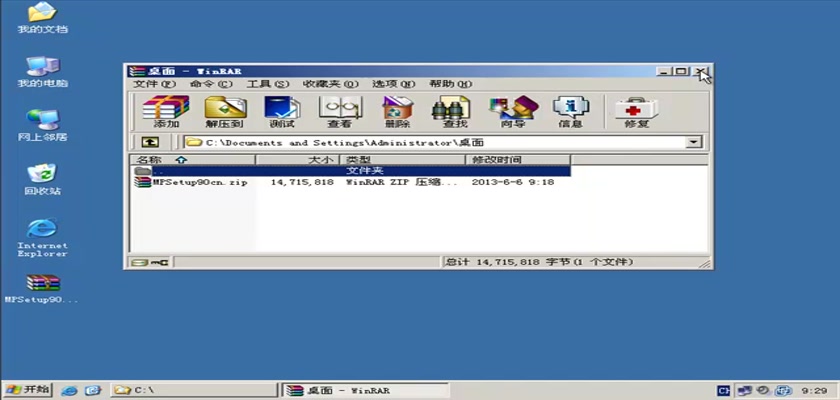This screenshot has width=840, height=400.
Task: Launch Internet Explorer from quick launch
Action: [x=69, y=390]
